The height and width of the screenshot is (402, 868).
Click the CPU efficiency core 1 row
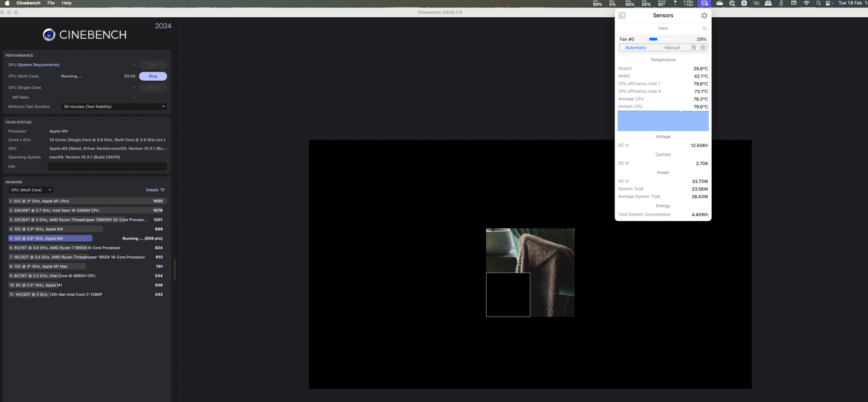coord(663,84)
